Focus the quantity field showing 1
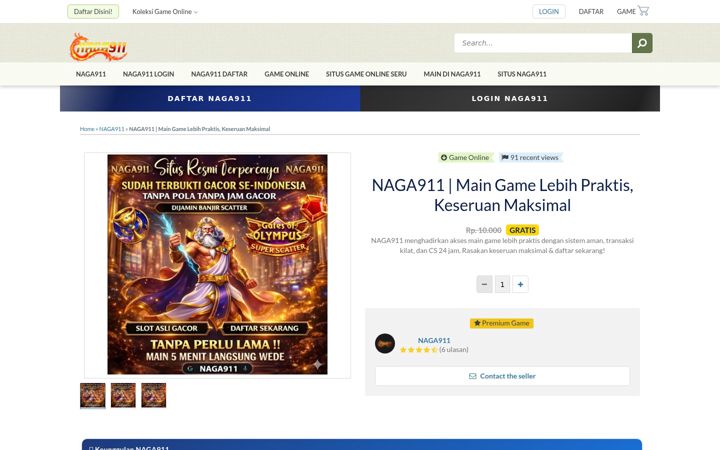The width and height of the screenshot is (720, 450). coord(502,284)
